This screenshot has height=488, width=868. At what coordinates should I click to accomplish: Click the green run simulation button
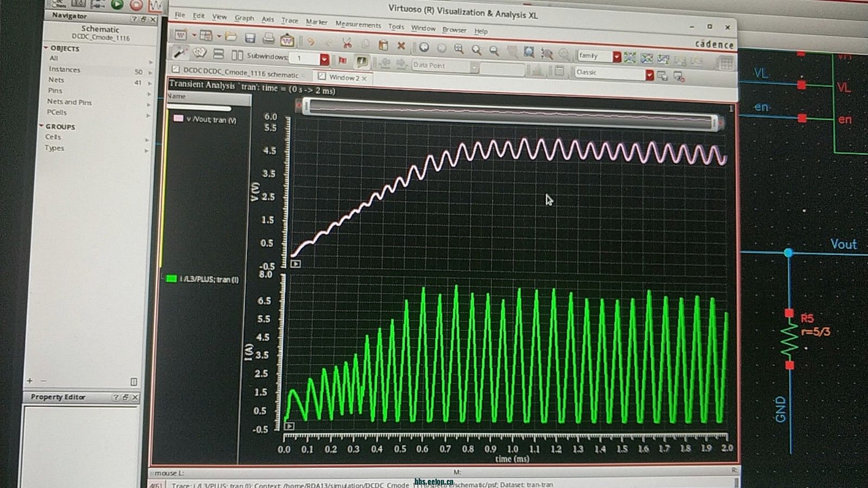[117, 4]
